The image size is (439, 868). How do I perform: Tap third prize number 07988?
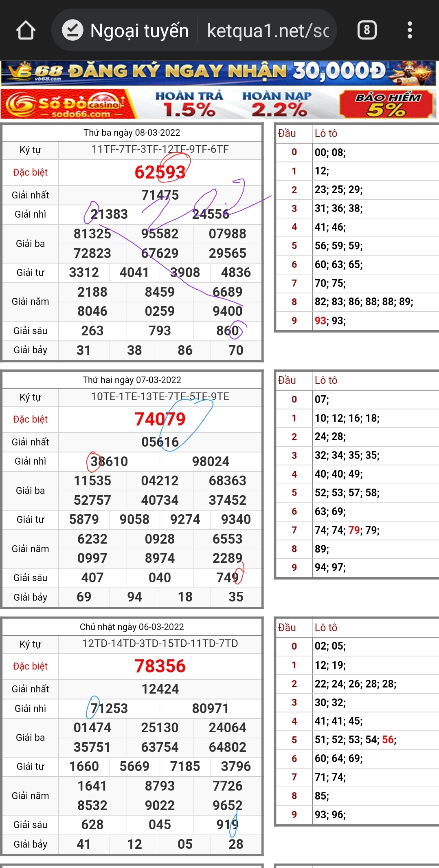point(228,234)
